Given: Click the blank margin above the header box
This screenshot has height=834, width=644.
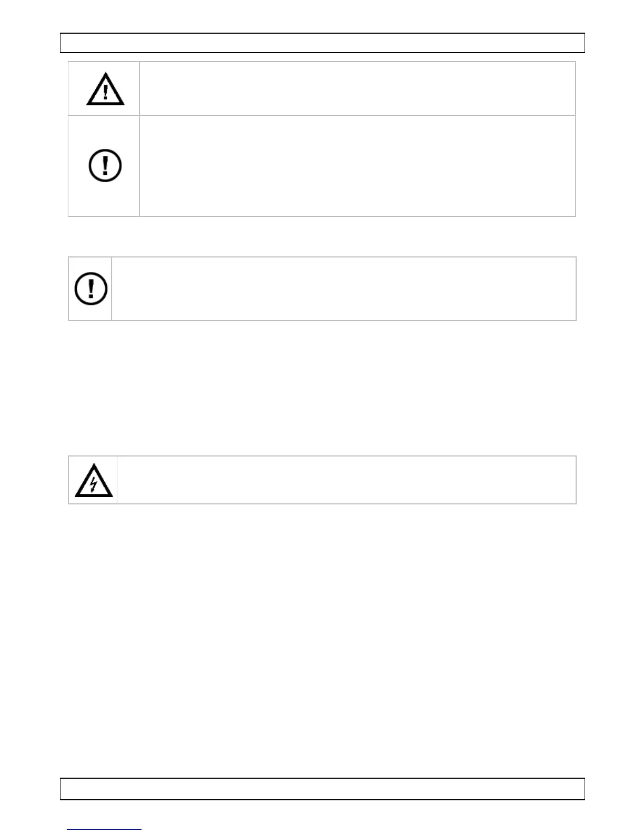Looking at the screenshot, I should click(x=322, y=16).
